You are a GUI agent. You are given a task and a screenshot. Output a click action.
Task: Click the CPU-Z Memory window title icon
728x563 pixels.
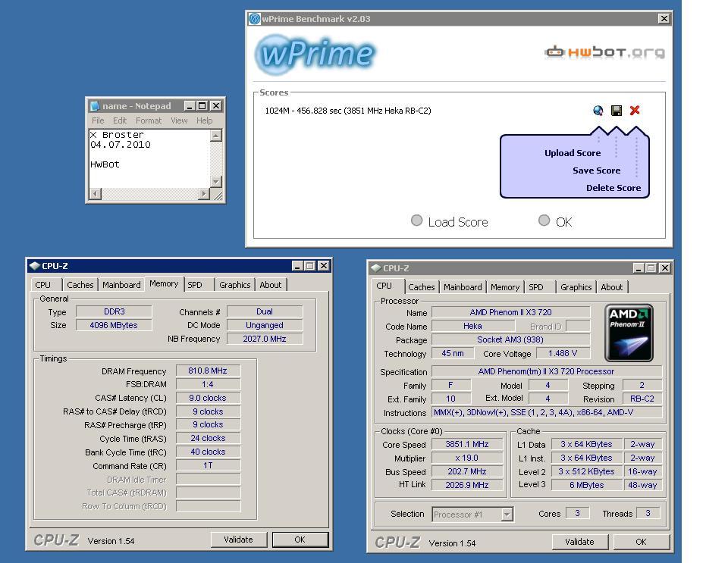[34, 266]
